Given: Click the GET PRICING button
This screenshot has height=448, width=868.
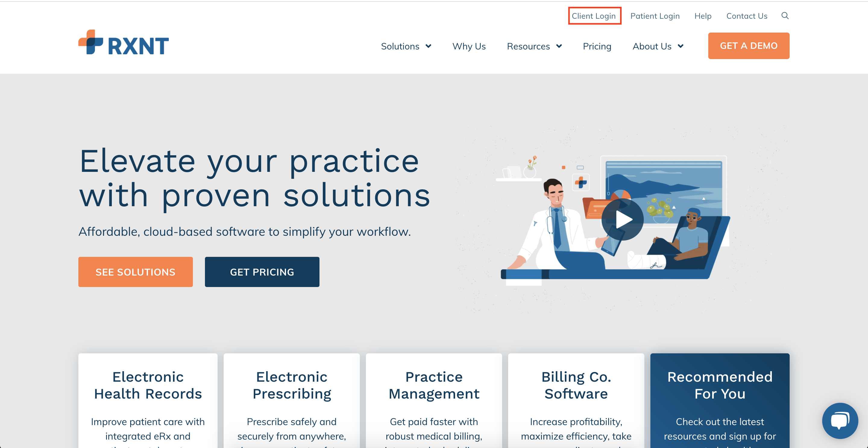Looking at the screenshot, I should pos(262,271).
